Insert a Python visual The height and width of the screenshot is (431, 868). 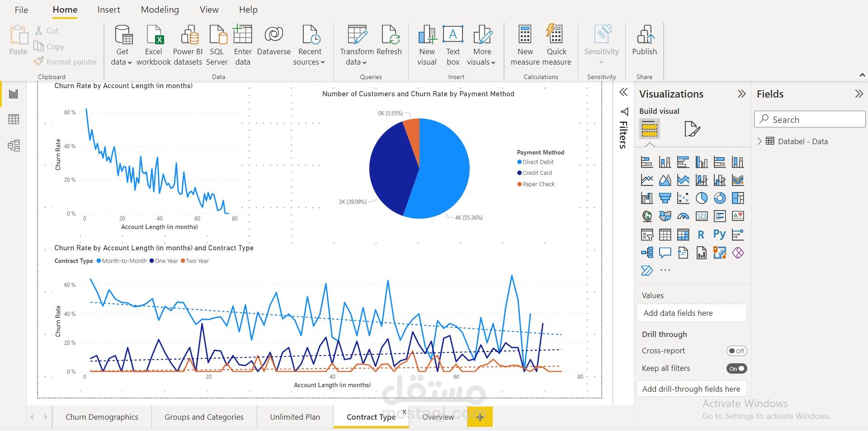720,234
